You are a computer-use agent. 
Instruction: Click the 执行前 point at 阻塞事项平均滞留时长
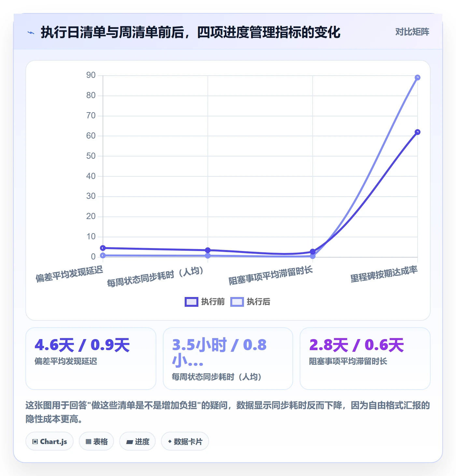(x=313, y=252)
